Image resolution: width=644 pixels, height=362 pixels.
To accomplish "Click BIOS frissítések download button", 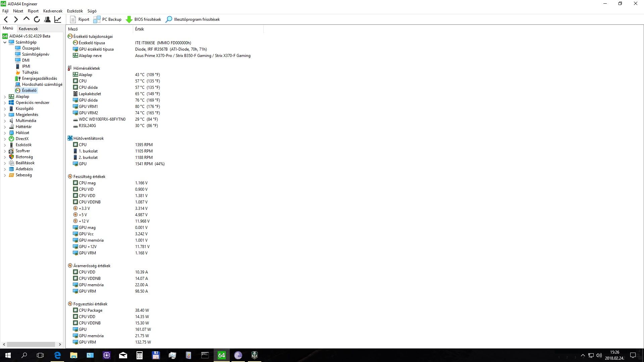I will 143,19.
